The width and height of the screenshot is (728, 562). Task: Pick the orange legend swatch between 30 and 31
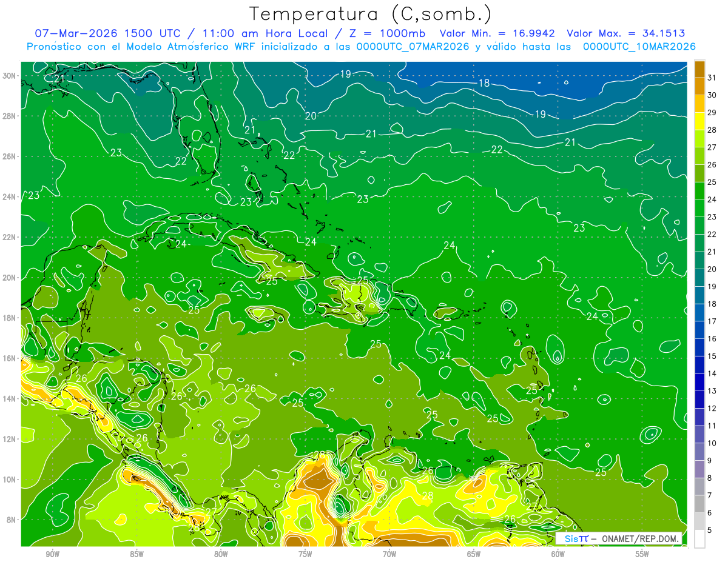pos(699,86)
